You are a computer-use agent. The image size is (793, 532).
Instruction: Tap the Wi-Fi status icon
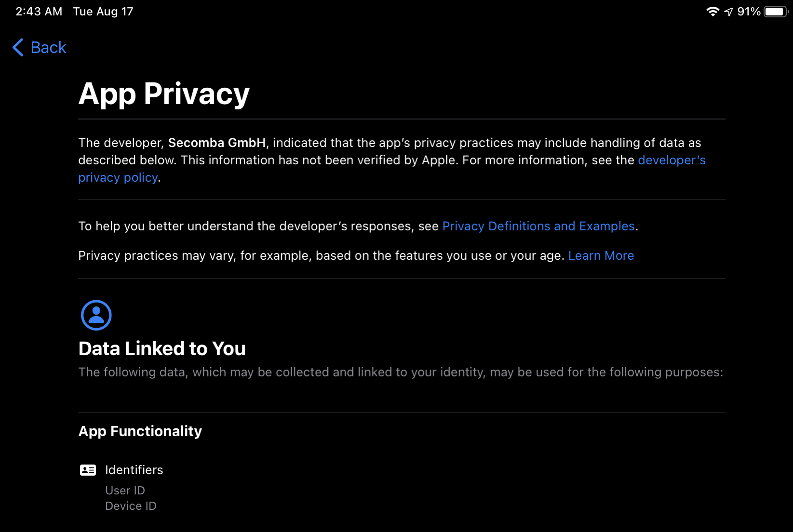[x=712, y=12]
